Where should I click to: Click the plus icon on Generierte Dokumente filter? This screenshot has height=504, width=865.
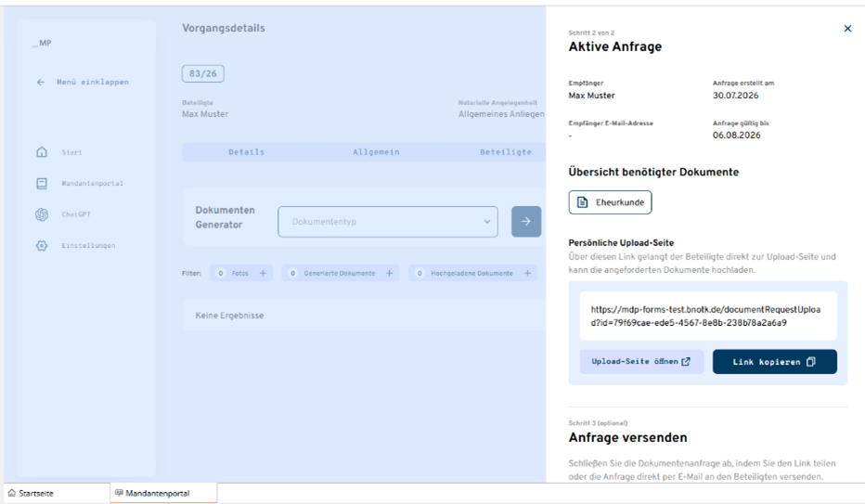pos(390,273)
